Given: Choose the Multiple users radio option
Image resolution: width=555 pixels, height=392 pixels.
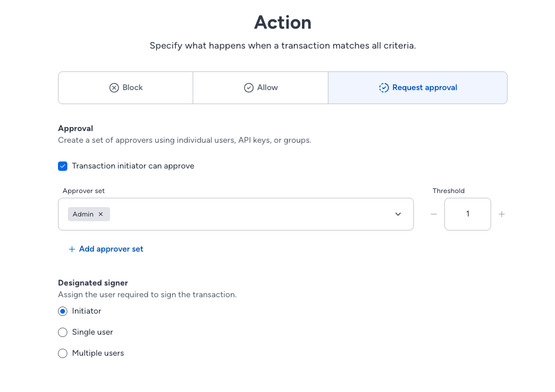Looking at the screenshot, I should pos(63,353).
